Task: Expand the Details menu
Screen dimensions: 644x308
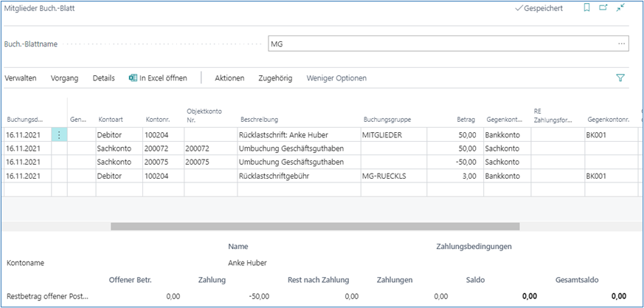Action: (x=103, y=78)
